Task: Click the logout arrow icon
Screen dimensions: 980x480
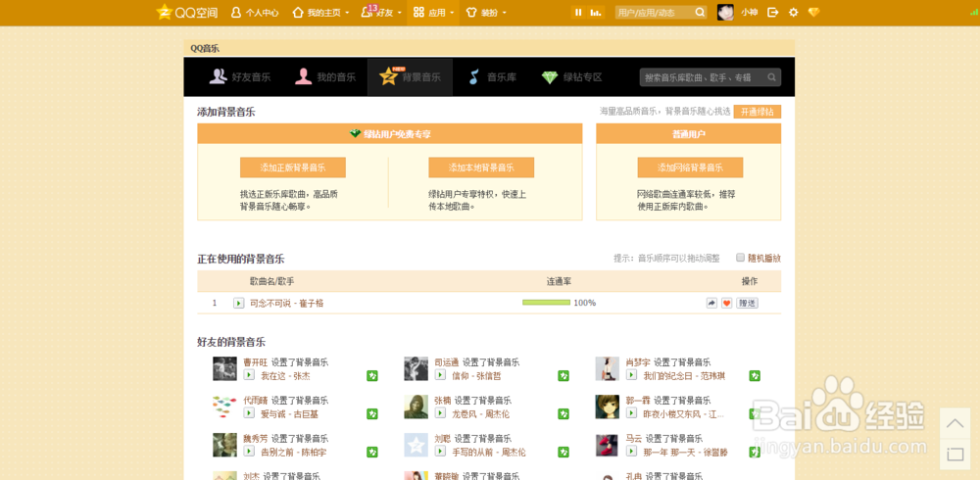Action: coord(773,12)
